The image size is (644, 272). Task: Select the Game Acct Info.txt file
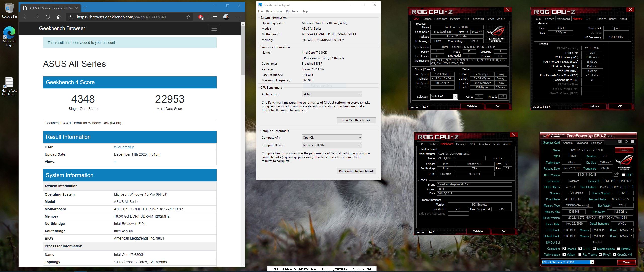(x=9, y=86)
